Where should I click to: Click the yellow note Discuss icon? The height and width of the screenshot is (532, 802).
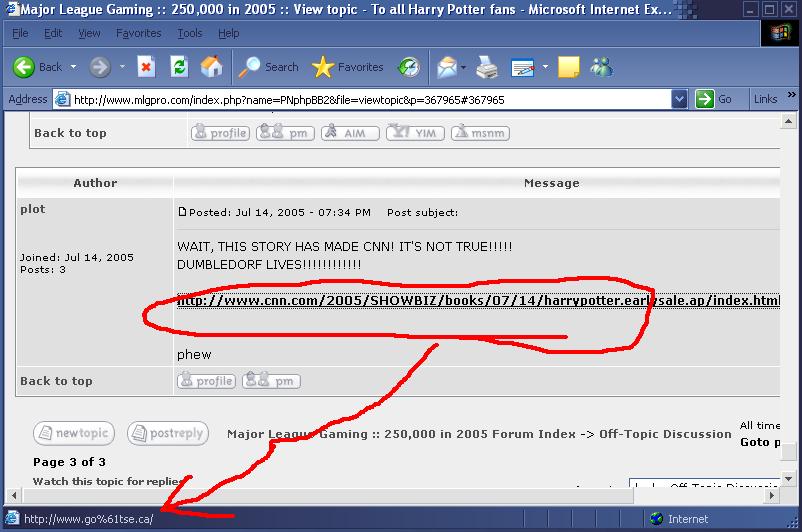pos(569,67)
